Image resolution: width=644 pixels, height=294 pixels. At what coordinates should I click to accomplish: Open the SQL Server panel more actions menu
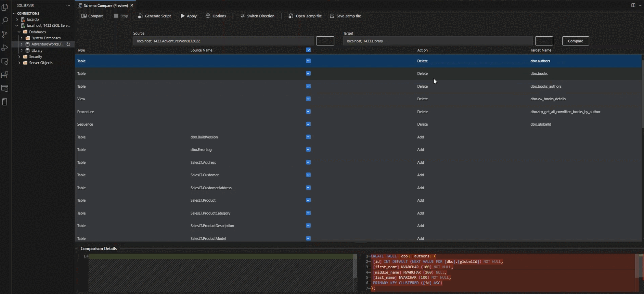(x=68, y=5)
